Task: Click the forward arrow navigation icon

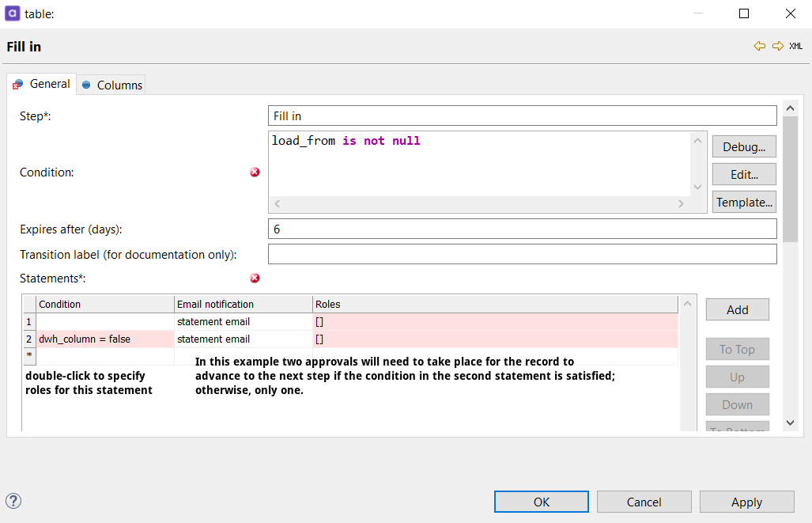Action: pos(778,47)
